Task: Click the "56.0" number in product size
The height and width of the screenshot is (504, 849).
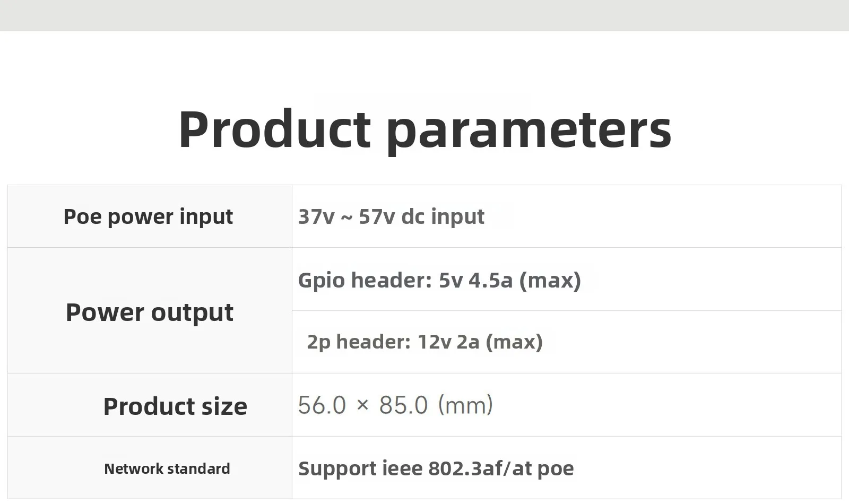Action: [322, 405]
